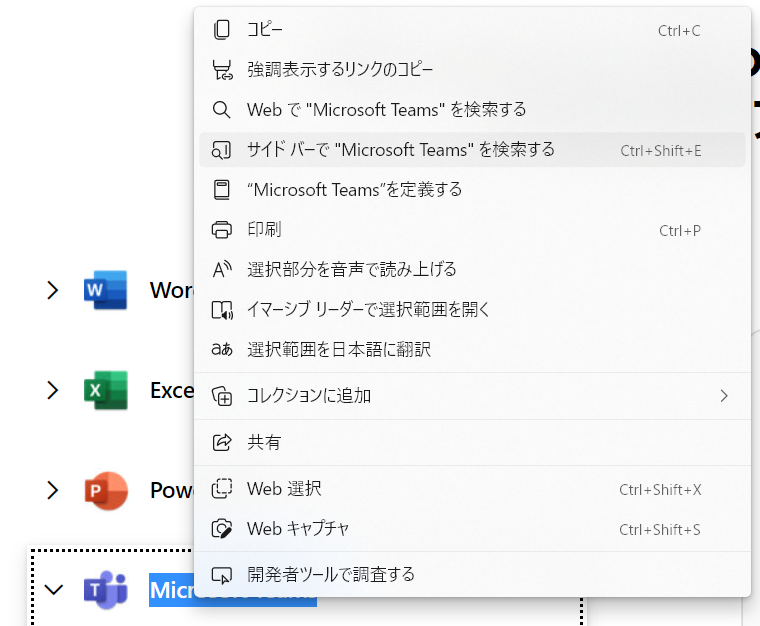Collapse the Microsoft Teams section chevron

53,590
